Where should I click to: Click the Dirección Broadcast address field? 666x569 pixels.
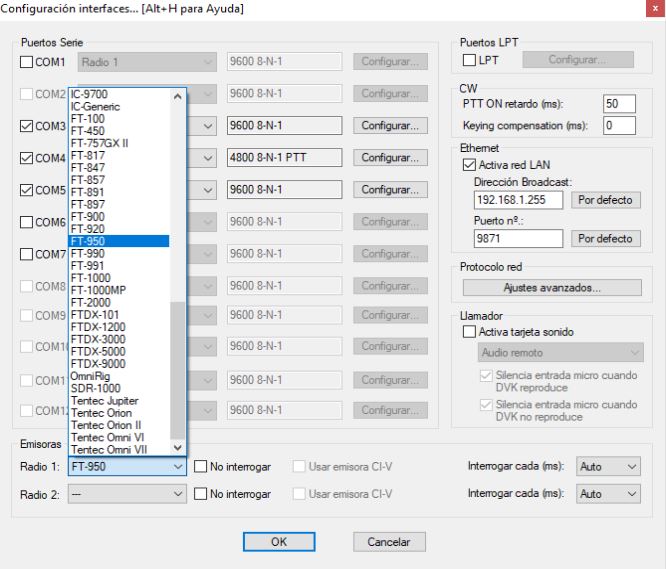518,200
